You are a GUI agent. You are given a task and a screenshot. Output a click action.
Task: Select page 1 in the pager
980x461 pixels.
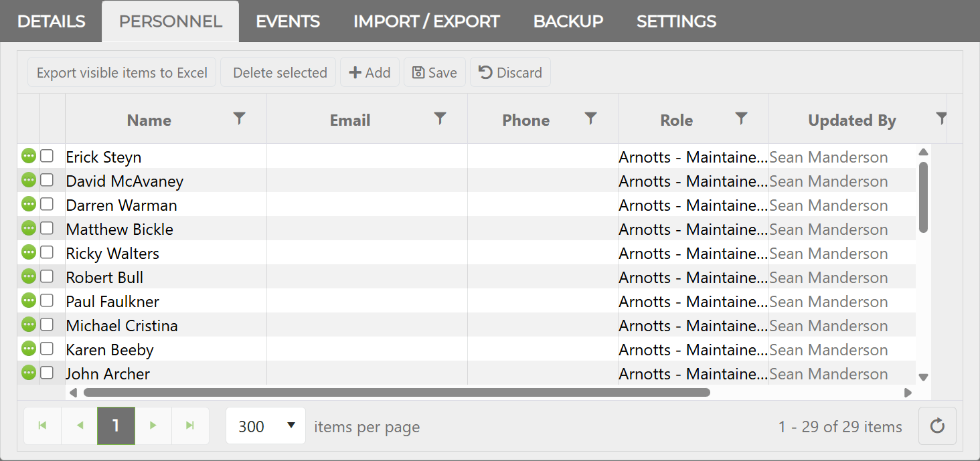(116, 426)
